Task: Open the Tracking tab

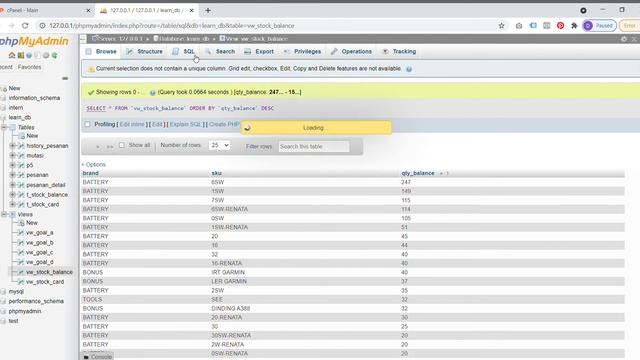Action: tap(399, 51)
